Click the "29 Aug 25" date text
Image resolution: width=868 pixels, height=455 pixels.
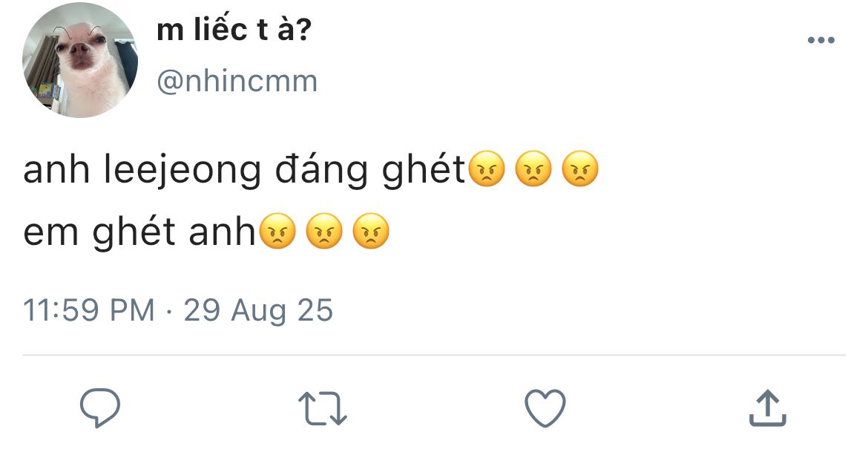(258, 310)
